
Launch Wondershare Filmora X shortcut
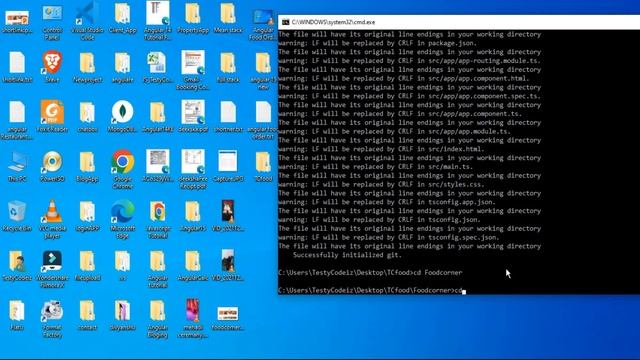pos(52,269)
